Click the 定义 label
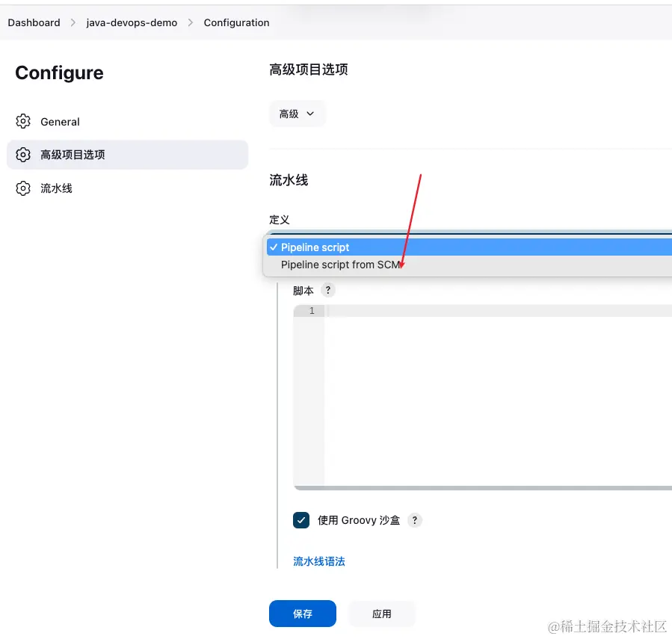Image resolution: width=672 pixels, height=639 pixels. [280, 220]
